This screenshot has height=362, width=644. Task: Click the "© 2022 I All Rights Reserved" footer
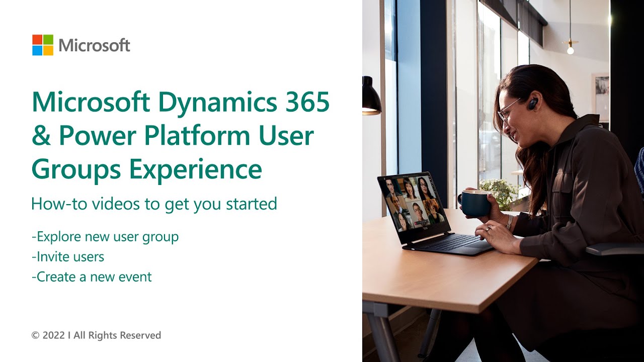tap(96, 335)
